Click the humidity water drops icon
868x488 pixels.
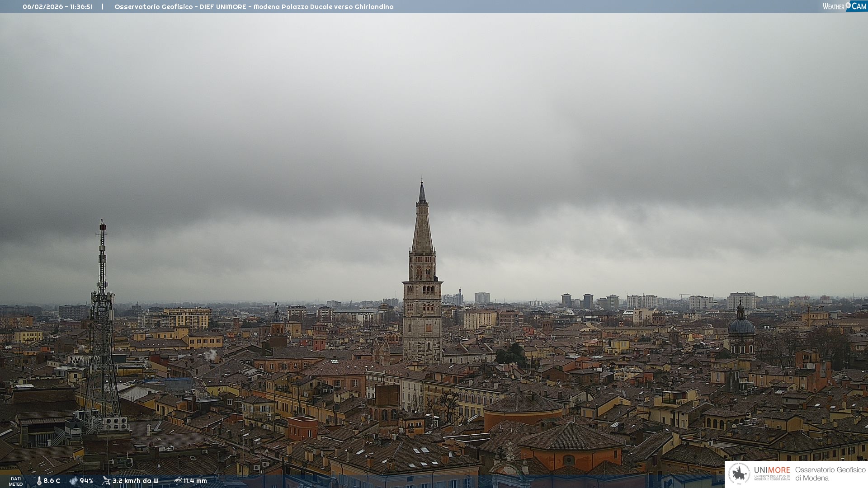tap(73, 481)
